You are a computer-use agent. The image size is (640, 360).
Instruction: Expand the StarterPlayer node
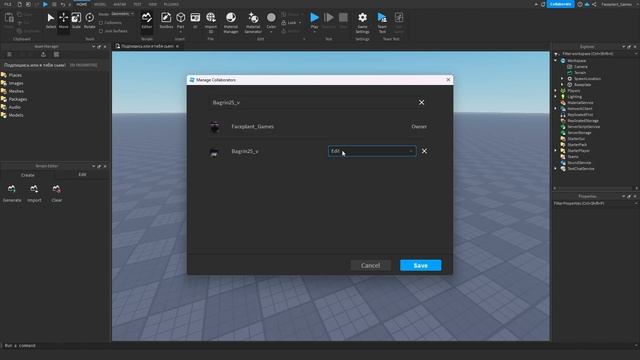point(556,151)
